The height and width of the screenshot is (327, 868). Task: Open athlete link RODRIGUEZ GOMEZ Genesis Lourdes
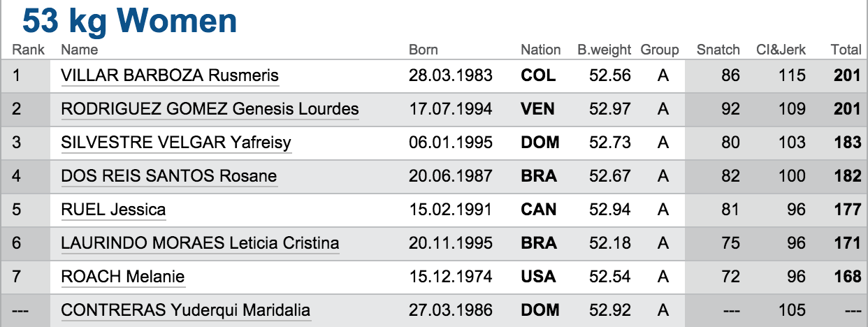tap(210, 109)
